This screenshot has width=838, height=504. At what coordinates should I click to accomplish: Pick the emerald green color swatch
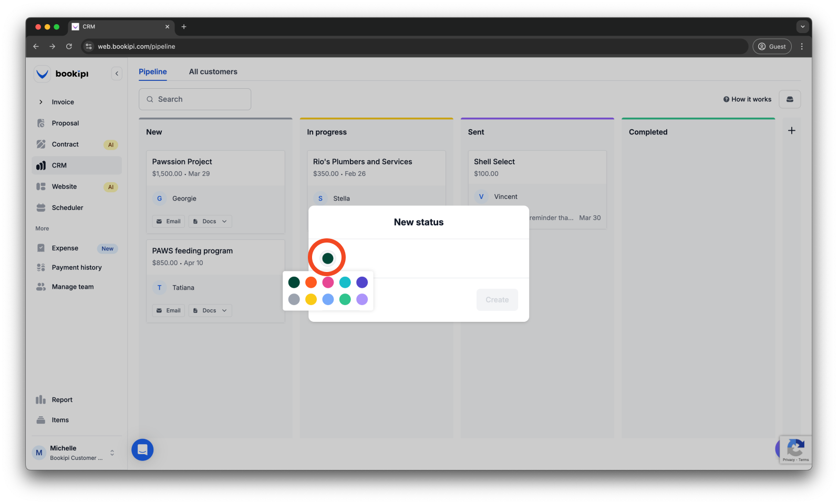click(345, 299)
